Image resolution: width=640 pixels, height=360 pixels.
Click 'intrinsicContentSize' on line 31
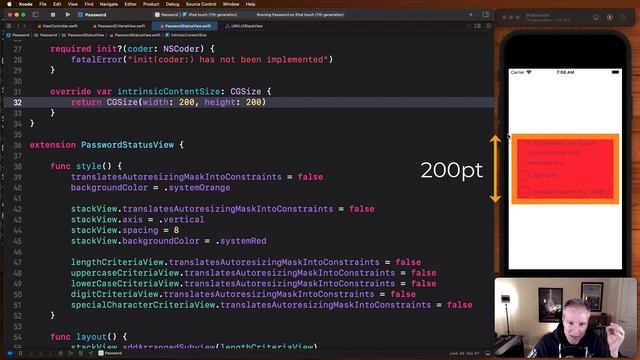coord(169,91)
